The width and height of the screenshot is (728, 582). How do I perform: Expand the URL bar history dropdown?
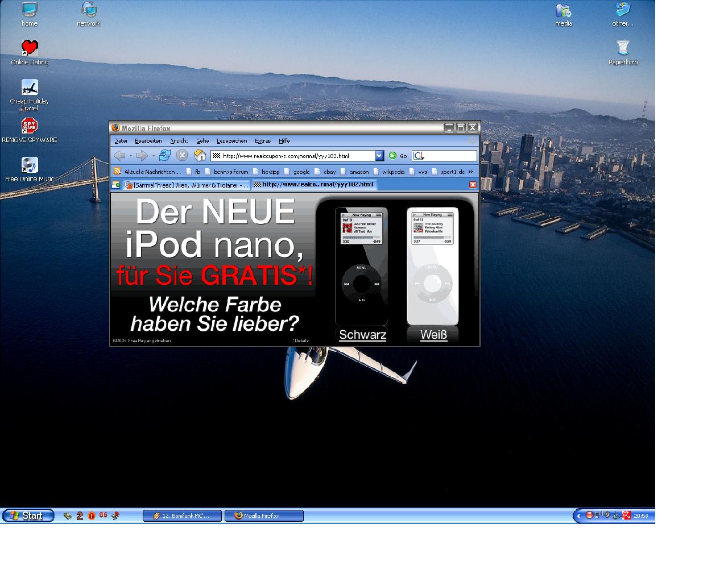point(379,156)
